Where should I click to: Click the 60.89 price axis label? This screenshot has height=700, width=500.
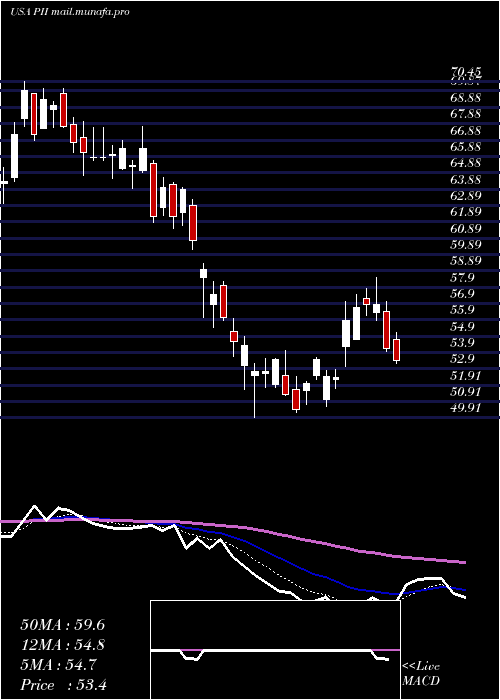click(466, 229)
